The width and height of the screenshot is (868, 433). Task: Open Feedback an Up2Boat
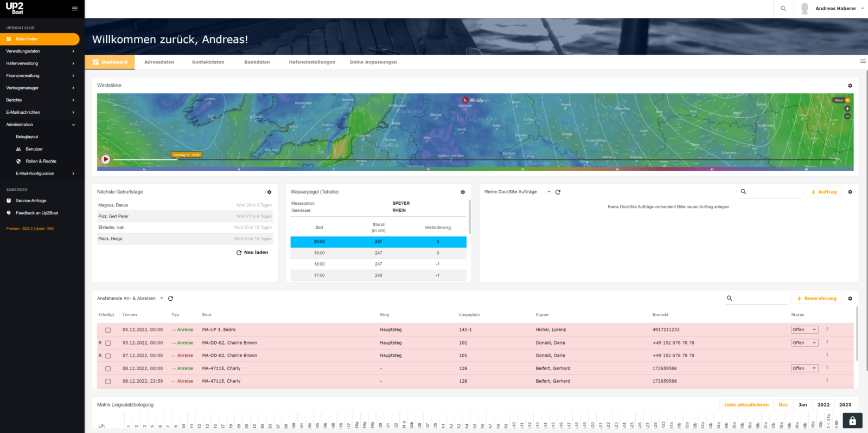click(x=37, y=213)
